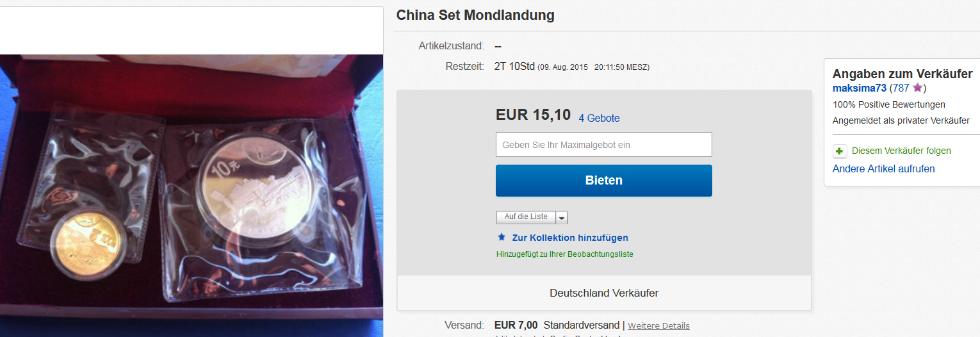Click Zur Kollektion hinzufügen link
The height and width of the screenshot is (337, 980).
click(570, 238)
